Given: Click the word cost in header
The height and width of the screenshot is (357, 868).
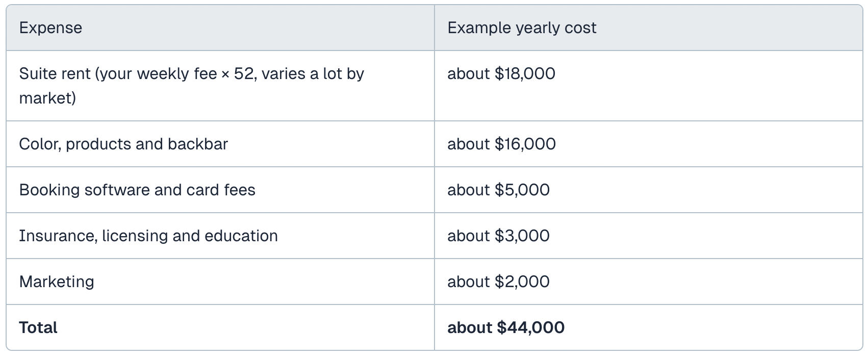Looking at the screenshot, I should (580, 28).
